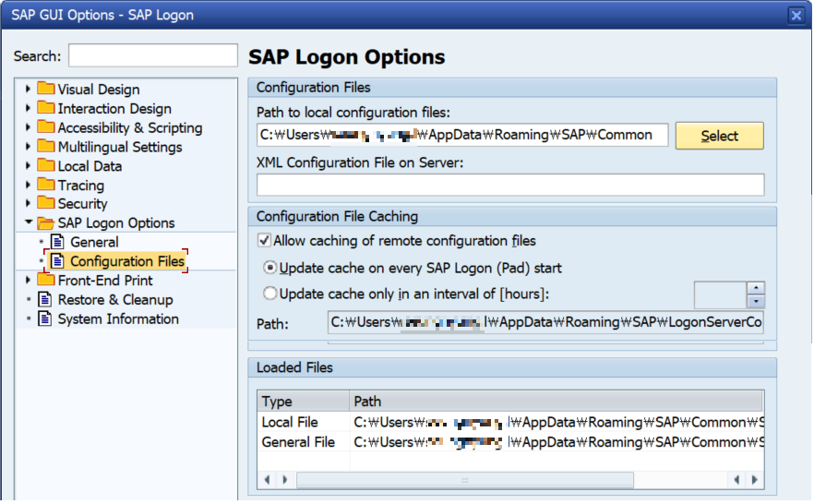
Task: Select the SAP Logon Options tree label
Action: (116, 222)
